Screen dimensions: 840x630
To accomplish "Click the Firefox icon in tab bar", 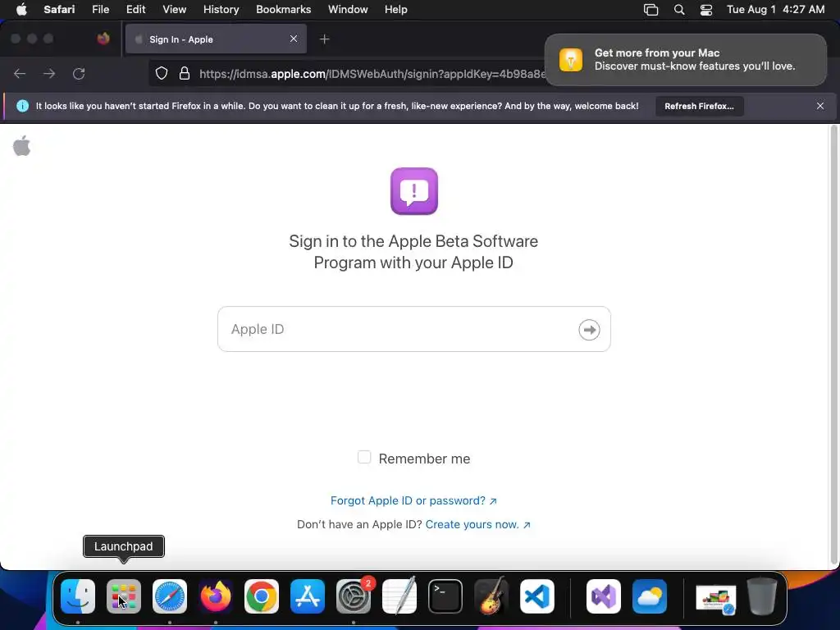I will (x=103, y=39).
